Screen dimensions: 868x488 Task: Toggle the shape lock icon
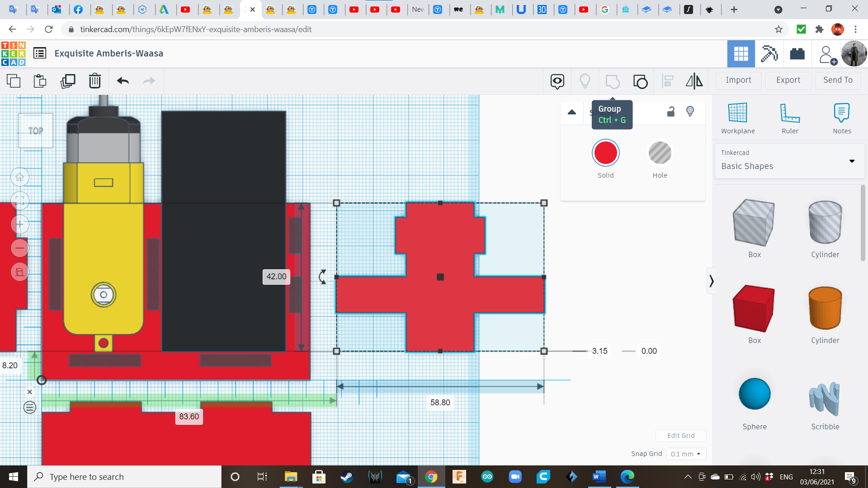(x=671, y=112)
